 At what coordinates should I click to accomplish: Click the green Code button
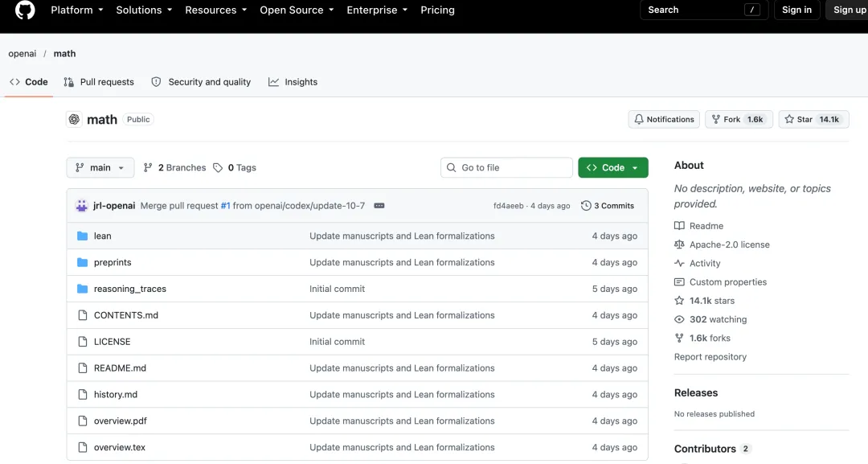[613, 168]
